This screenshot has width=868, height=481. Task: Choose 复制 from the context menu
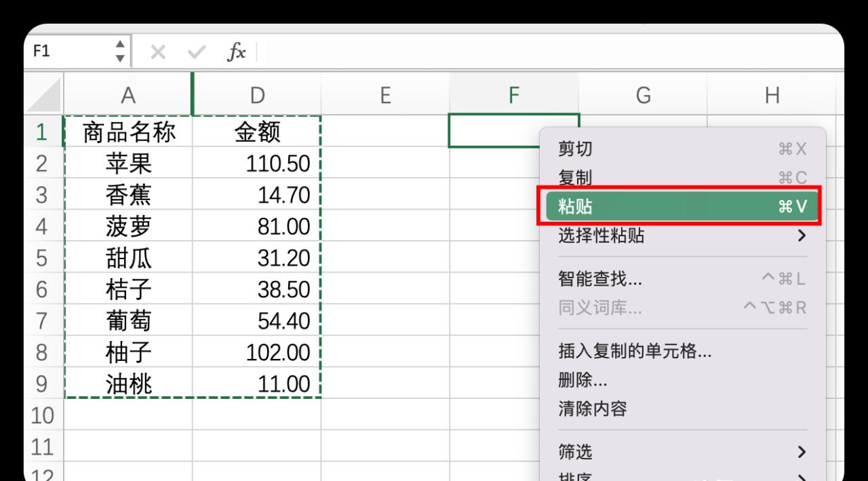[x=683, y=178]
